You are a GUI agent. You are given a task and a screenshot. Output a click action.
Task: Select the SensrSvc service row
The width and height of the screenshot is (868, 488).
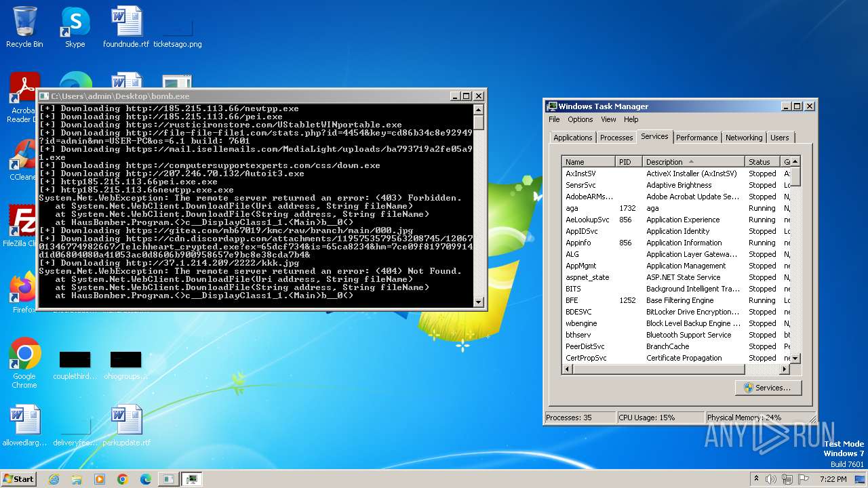[x=677, y=185]
